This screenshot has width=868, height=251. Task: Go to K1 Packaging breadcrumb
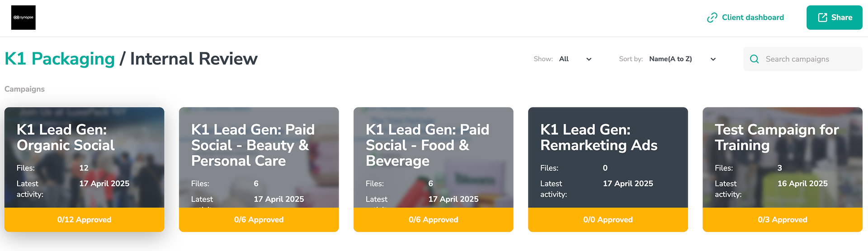pos(60,59)
